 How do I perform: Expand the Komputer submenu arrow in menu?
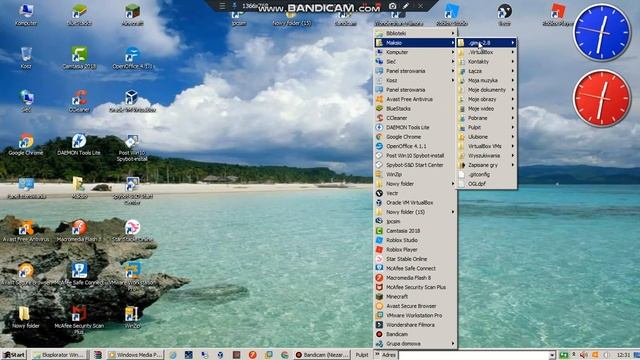453,52
